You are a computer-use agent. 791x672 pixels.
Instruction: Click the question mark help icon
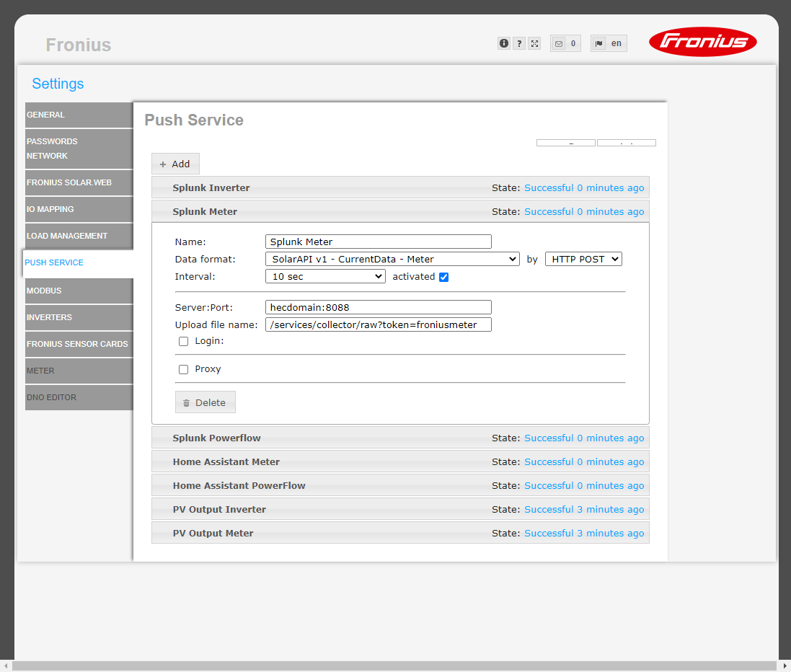click(519, 43)
